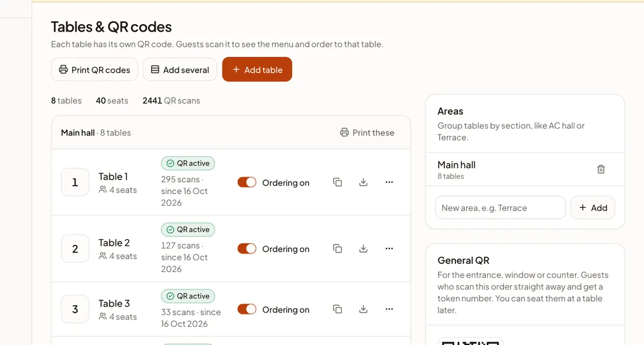Image resolution: width=644 pixels, height=345 pixels.
Task: Copy the link for Table 2
Action: tap(338, 249)
